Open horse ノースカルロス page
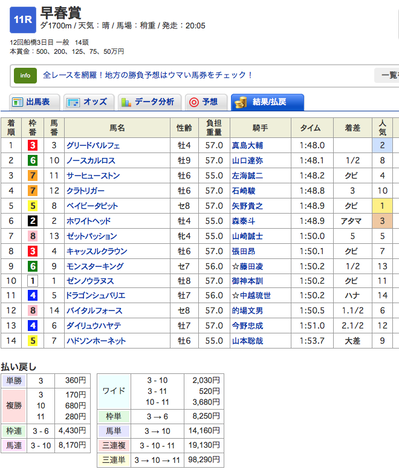 click(91, 161)
